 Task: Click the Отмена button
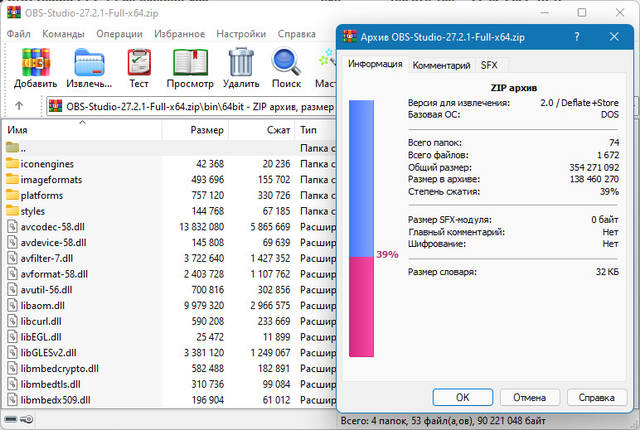[529, 397]
